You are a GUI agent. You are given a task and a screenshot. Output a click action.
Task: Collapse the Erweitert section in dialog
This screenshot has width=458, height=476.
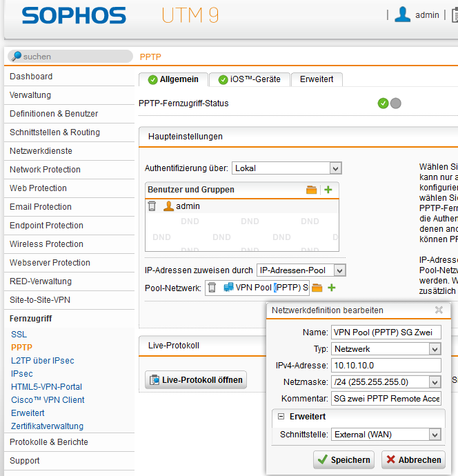tap(281, 417)
